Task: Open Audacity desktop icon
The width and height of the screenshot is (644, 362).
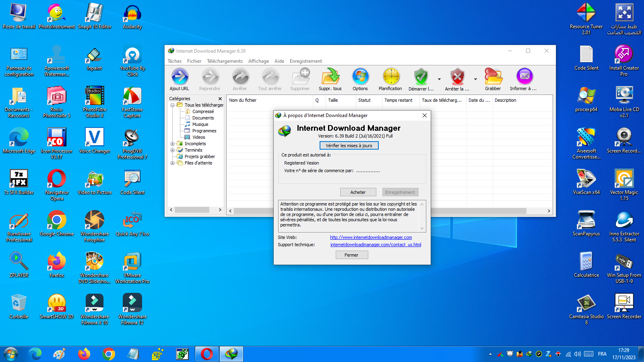Action: (x=132, y=17)
